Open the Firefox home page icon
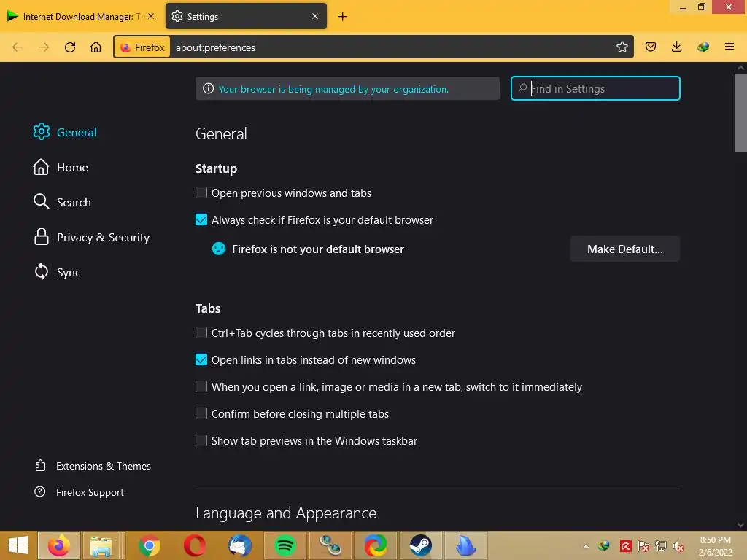Image resolution: width=747 pixels, height=560 pixels. [x=96, y=47]
